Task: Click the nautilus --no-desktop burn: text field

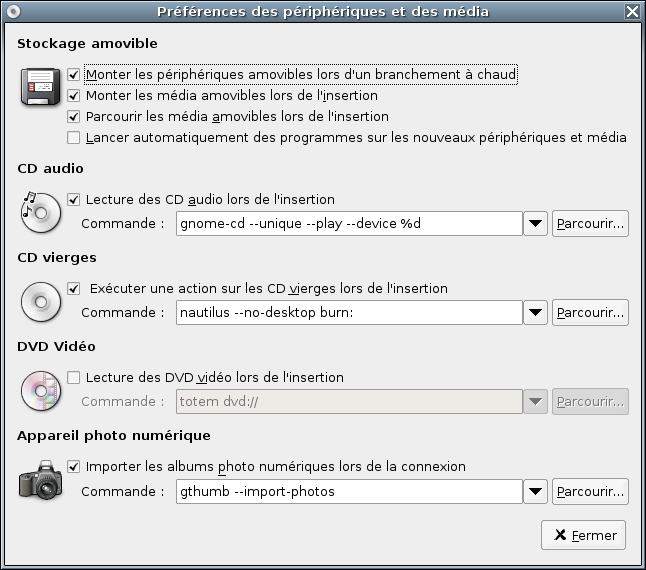Action: coord(349,313)
